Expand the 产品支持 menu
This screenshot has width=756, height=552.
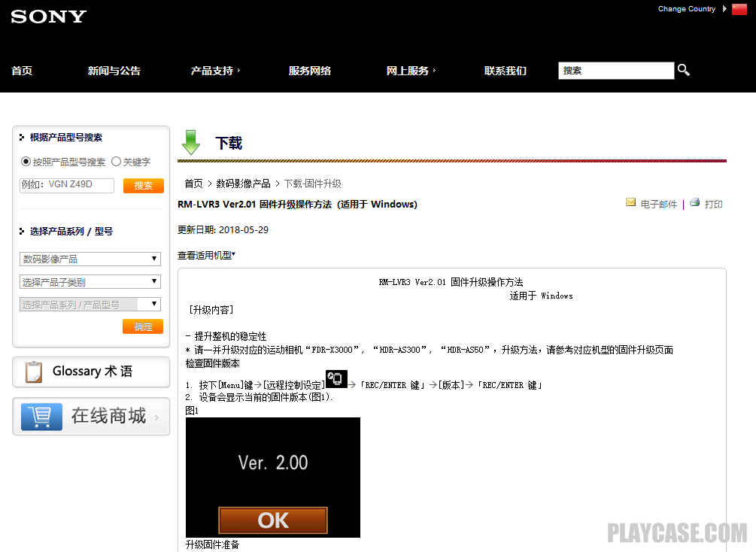click(x=216, y=71)
